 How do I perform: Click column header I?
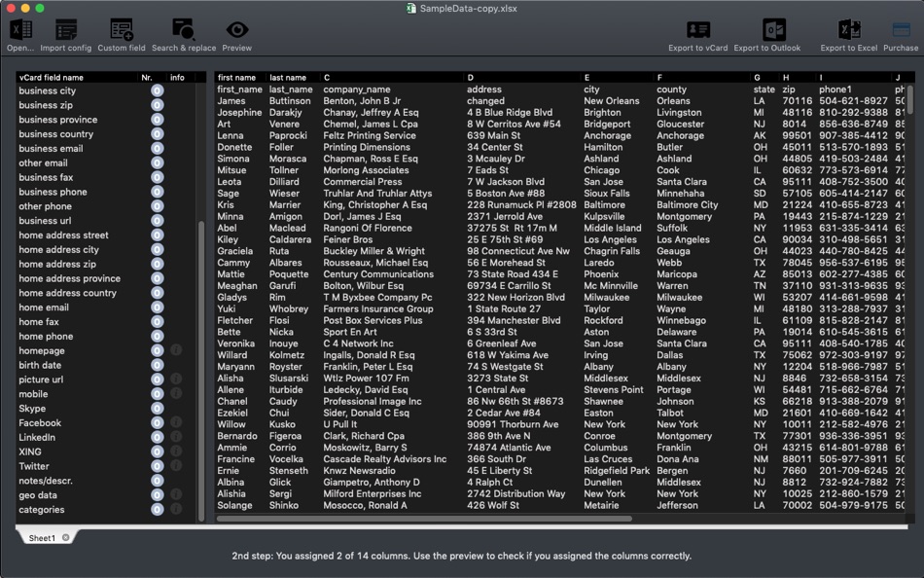click(x=855, y=77)
